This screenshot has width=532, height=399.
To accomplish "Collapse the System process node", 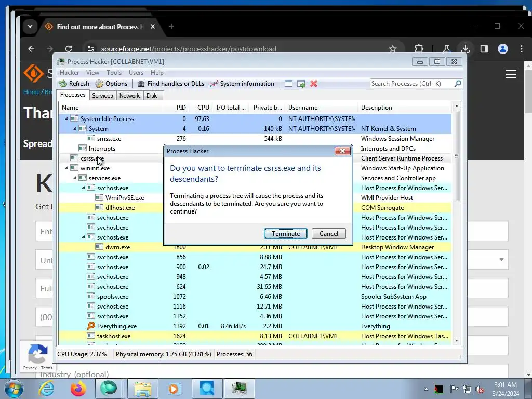I will (75, 129).
